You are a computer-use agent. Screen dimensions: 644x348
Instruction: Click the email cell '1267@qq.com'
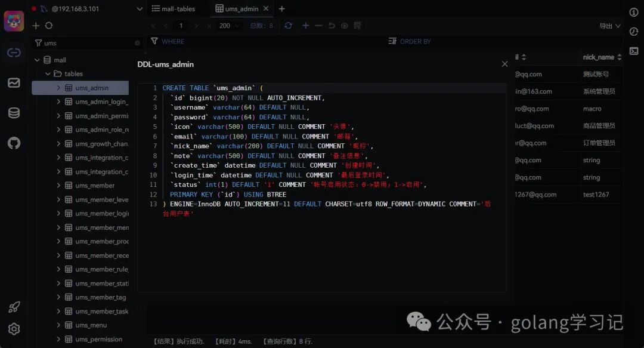[535, 194]
